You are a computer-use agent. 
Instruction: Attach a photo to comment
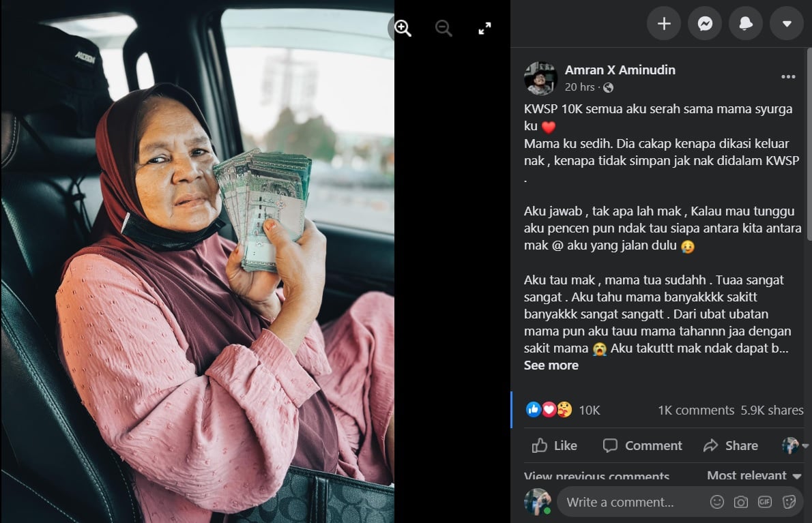coord(740,502)
